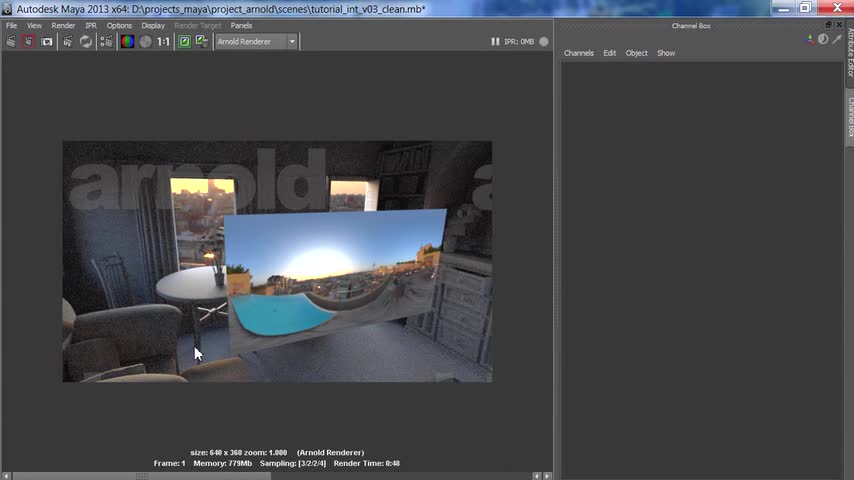Screen dimensions: 854x480
Task: Click the Snapshot camera icon in toolbar
Action: tap(47, 41)
